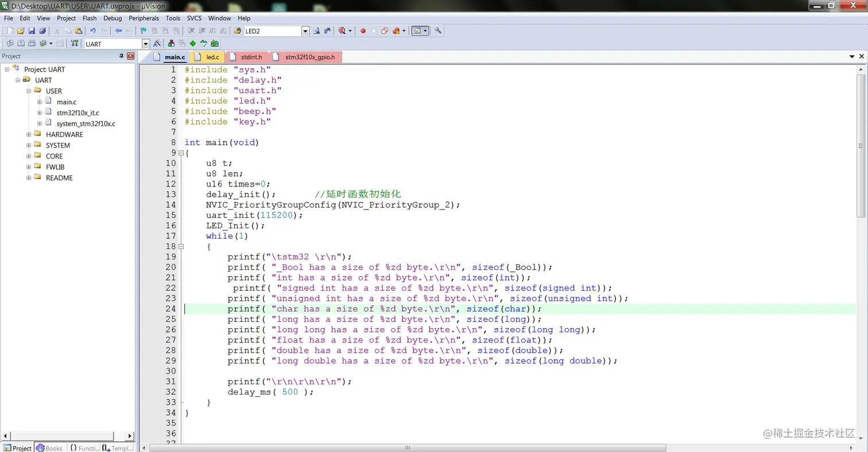Open the window layout dropdown button
Viewport: 868px width, 452px height.
[425, 31]
